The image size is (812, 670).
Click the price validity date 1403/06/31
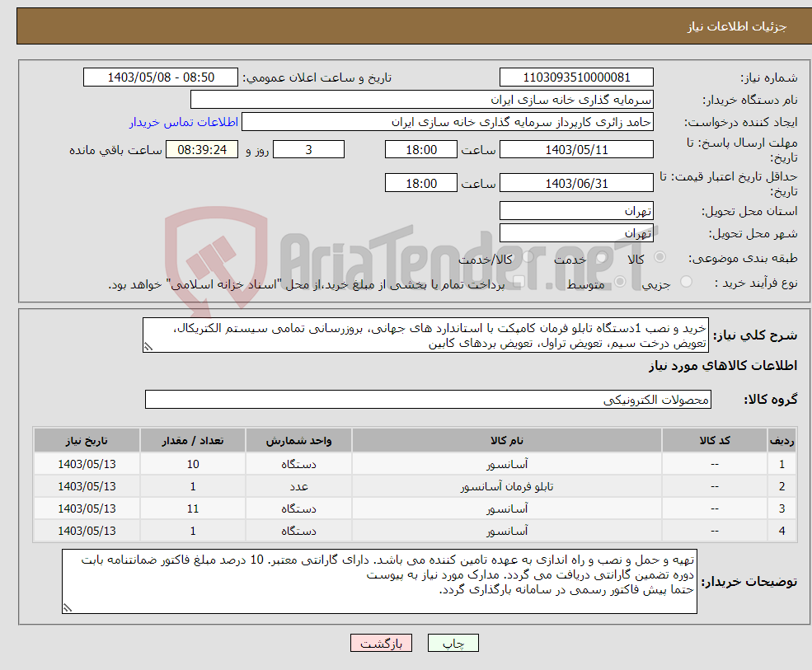click(x=576, y=183)
